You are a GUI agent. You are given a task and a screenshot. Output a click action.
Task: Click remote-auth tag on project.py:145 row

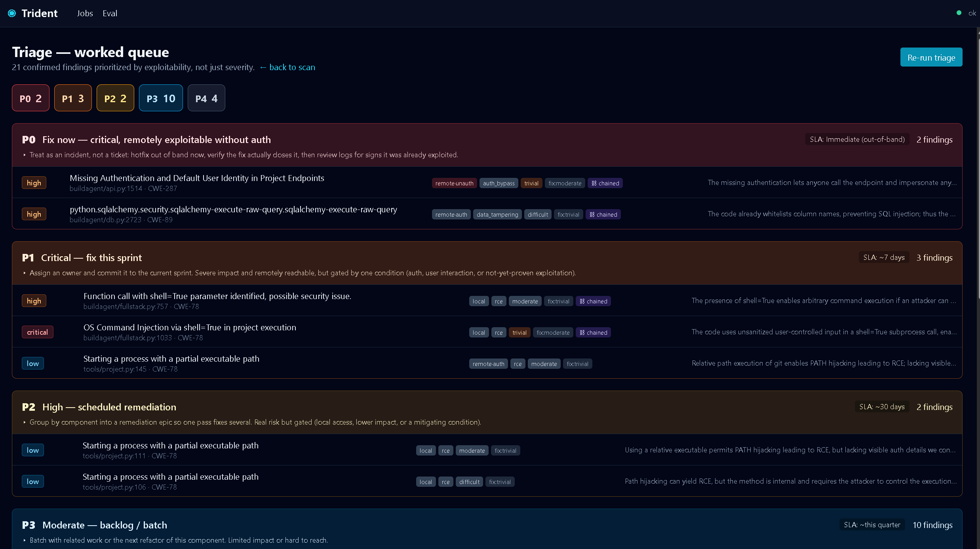[x=488, y=364]
